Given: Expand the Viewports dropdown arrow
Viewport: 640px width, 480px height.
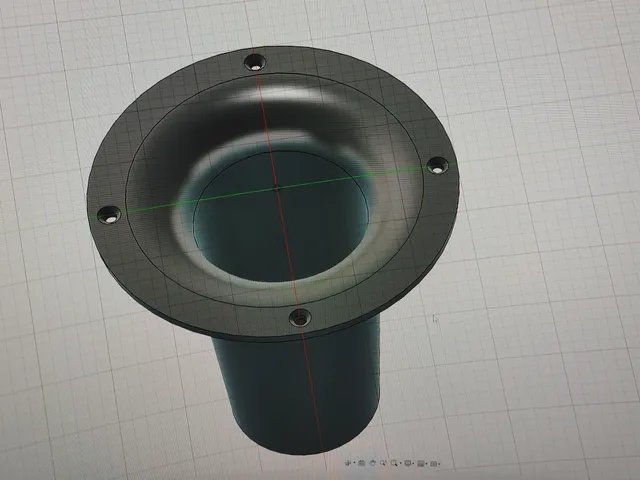Looking at the screenshot, I should 440,464.
